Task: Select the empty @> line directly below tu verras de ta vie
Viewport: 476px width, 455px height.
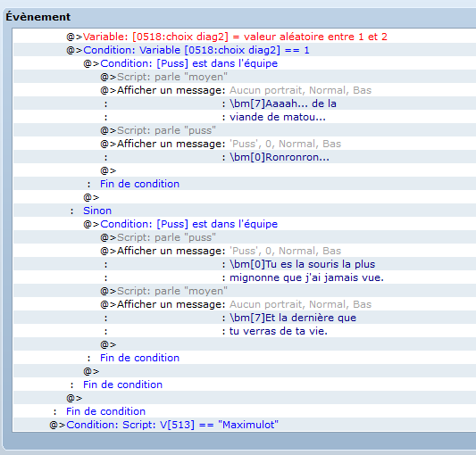Action: 245,344
